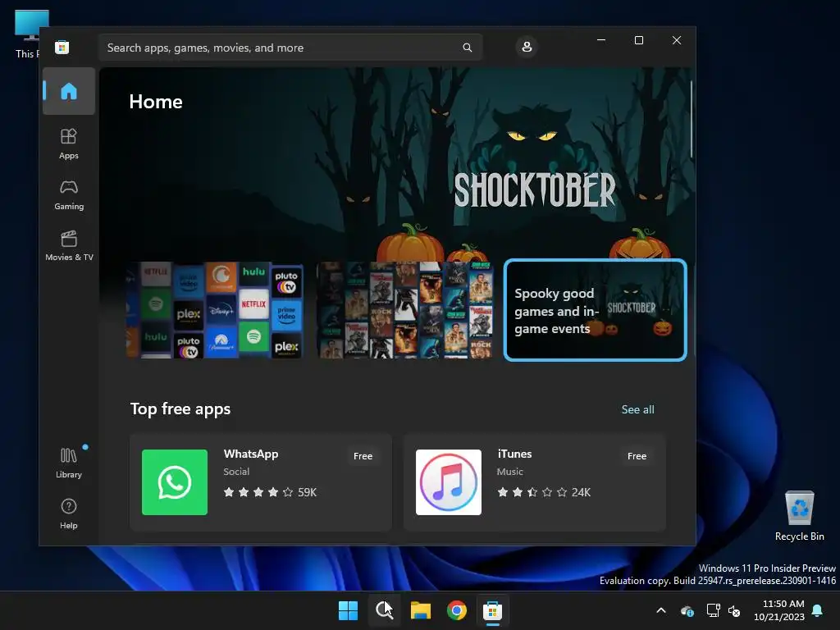The image size is (840, 630).
Task: Click the Social category under WhatsApp
Action: (236, 472)
